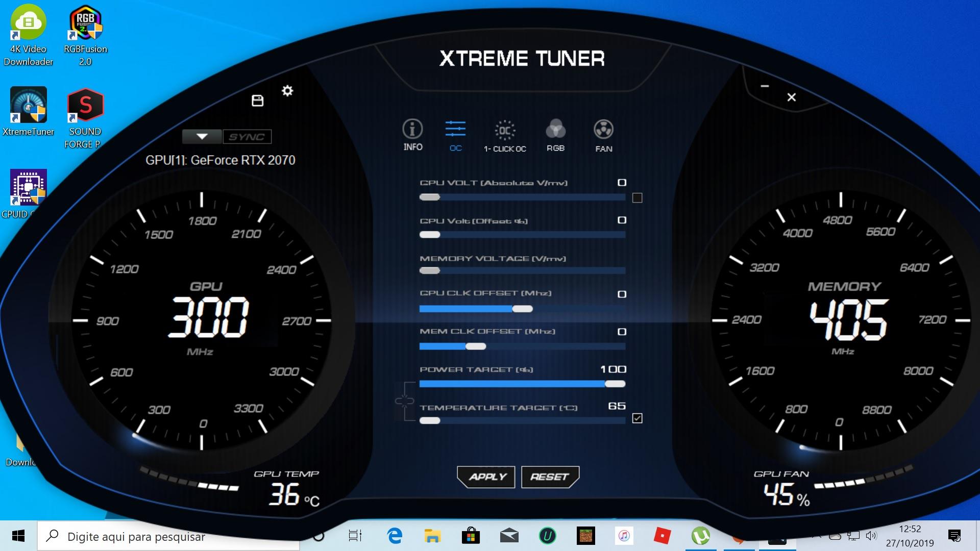The width and height of the screenshot is (980, 551).
Task: Click the Temperature Target value 65
Action: pyautogui.click(x=617, y=406)
